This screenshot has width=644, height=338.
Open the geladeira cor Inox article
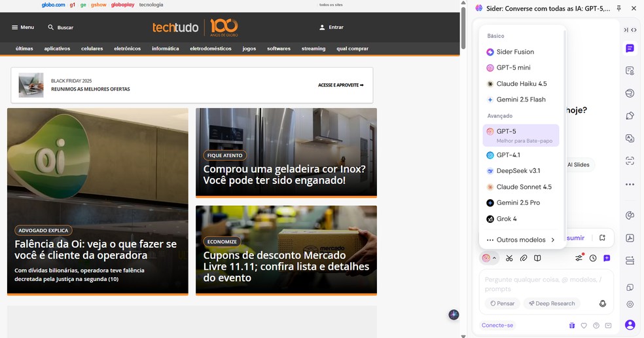click(x=284, y=174)
